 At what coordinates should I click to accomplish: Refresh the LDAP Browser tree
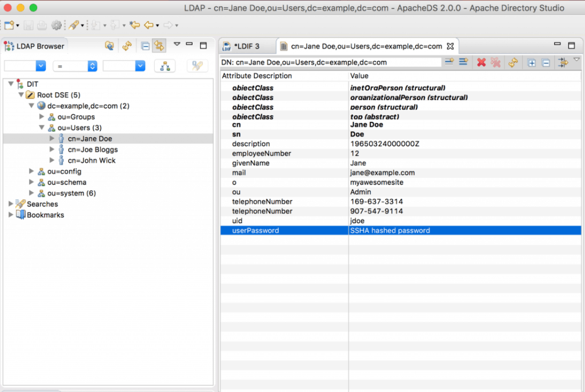pyautogui.click(x=127, y=46)
